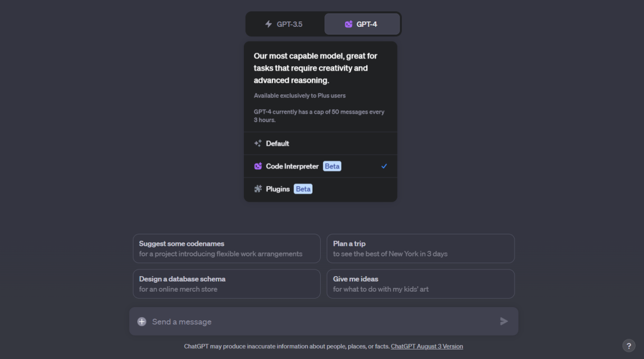This screenshot has width=644, height=359.
Task: Pick the 'Suggest some codenames' prompt card
Action: coord(227,249)
